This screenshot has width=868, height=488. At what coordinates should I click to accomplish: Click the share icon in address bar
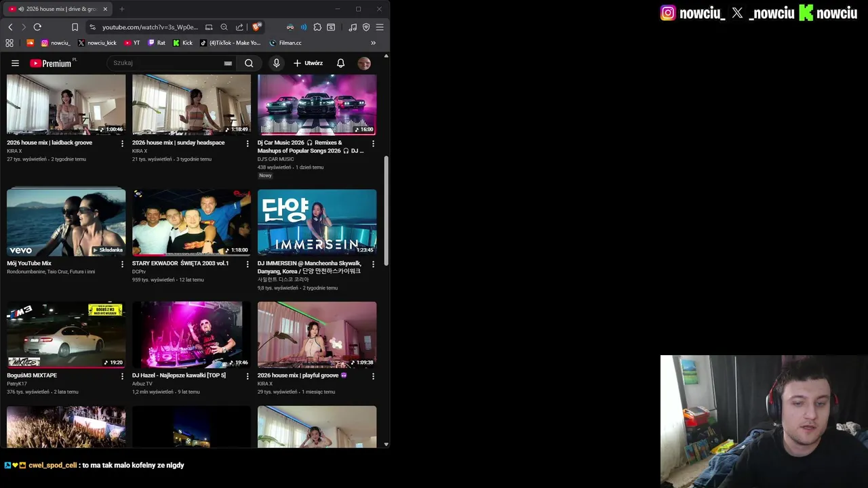[239, 27]
